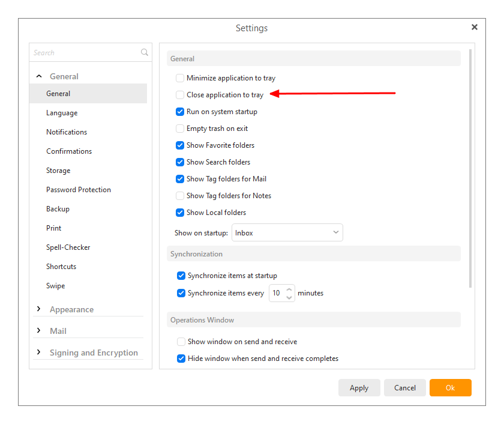Expand the Mail category
Viewport: 504px width, 424px height.
click(x=39, y=330)
